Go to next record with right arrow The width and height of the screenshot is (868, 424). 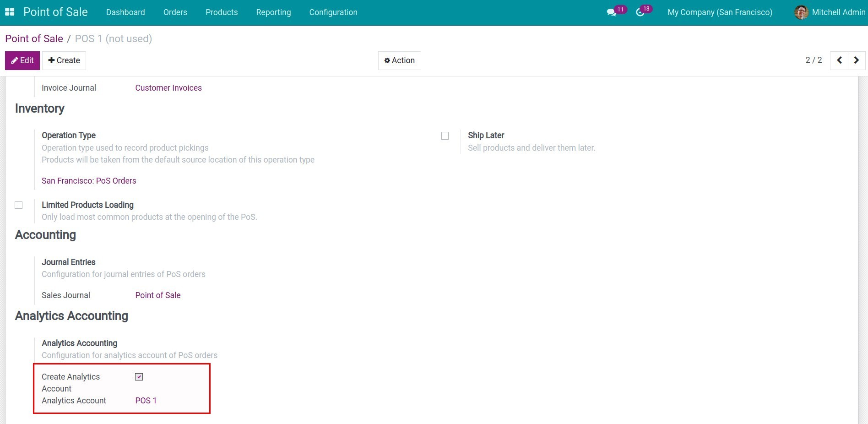(x=856, y=60)
